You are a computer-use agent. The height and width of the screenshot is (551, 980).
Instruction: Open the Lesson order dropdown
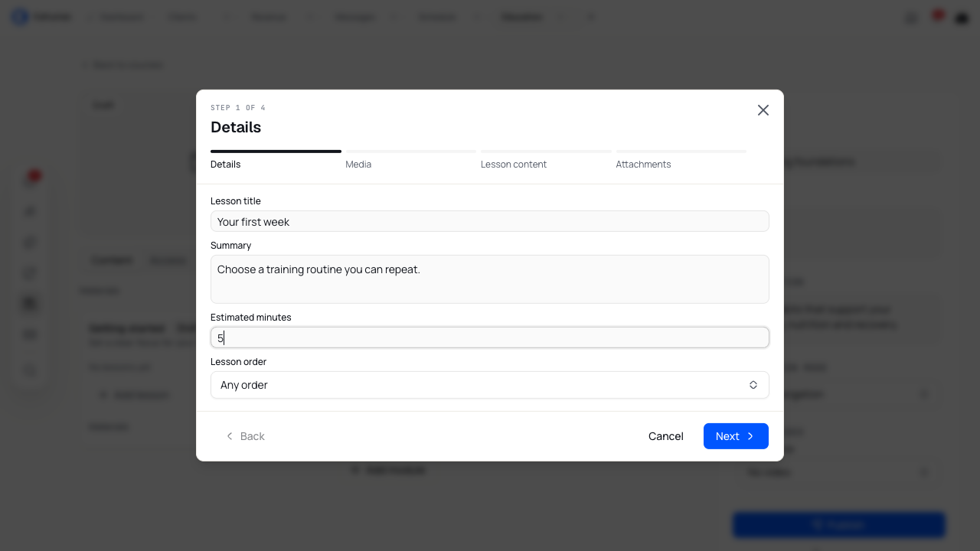[490, 385]
